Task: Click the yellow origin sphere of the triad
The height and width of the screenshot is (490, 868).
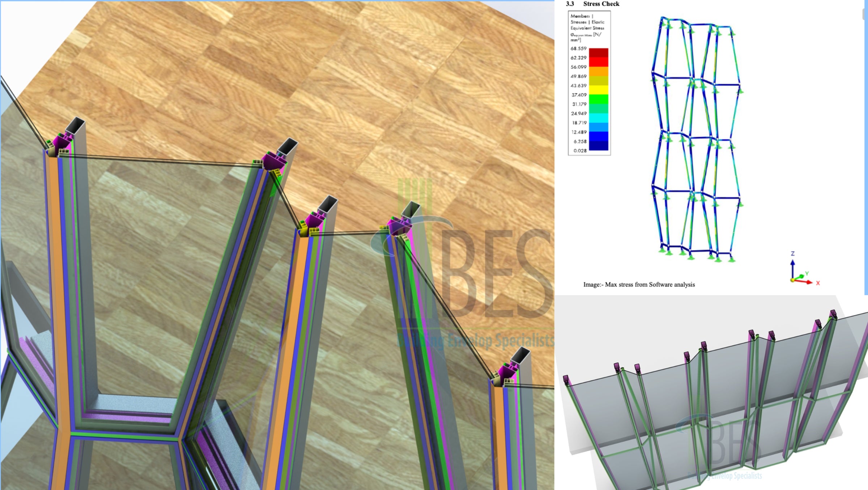Action: point(793,280)
